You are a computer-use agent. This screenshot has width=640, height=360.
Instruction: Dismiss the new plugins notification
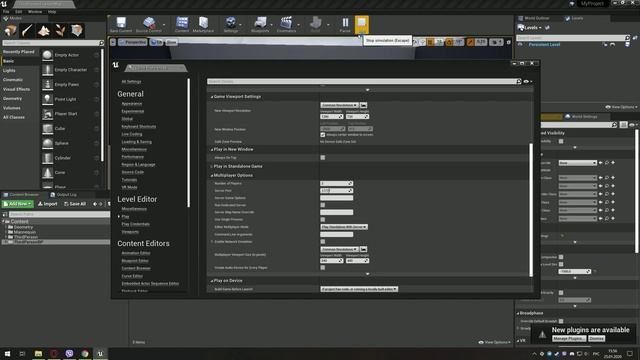click(x=596, y=339)
